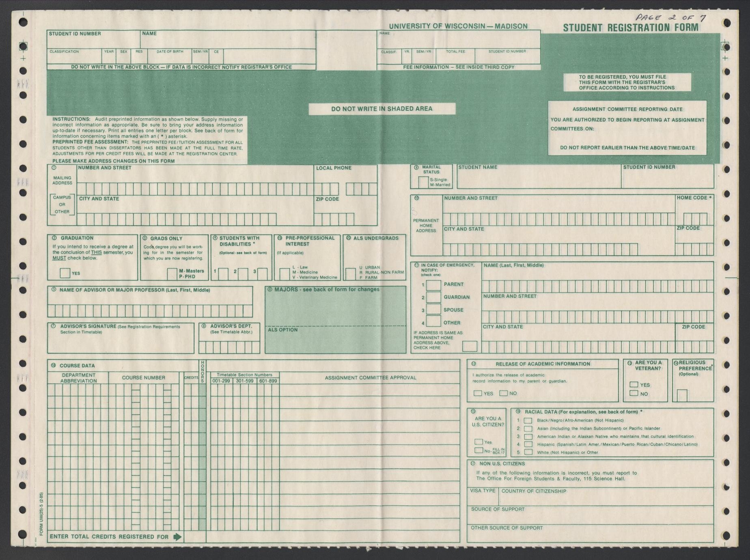Check No under Are You a U.S. Citizen

coord(479,450)
